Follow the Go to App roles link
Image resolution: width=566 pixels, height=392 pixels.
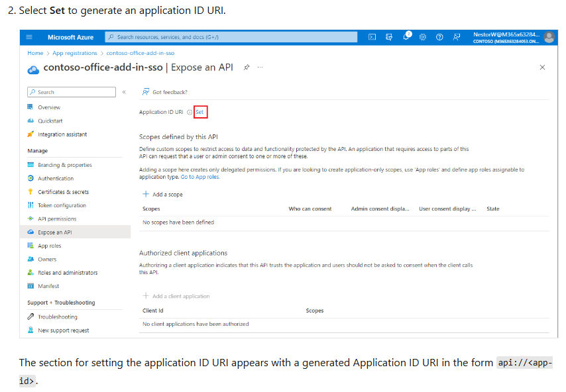200,177
